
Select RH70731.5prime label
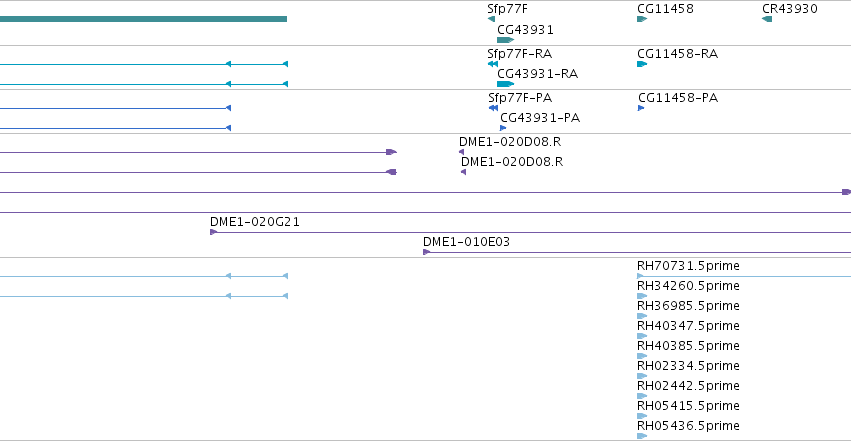click(688, 266)
